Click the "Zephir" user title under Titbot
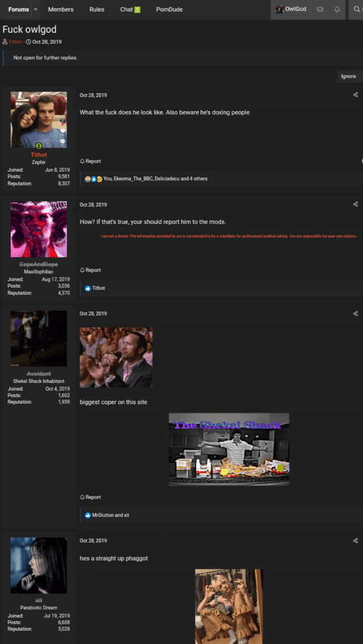The image size is (363, 644). (x=39, y=162)
